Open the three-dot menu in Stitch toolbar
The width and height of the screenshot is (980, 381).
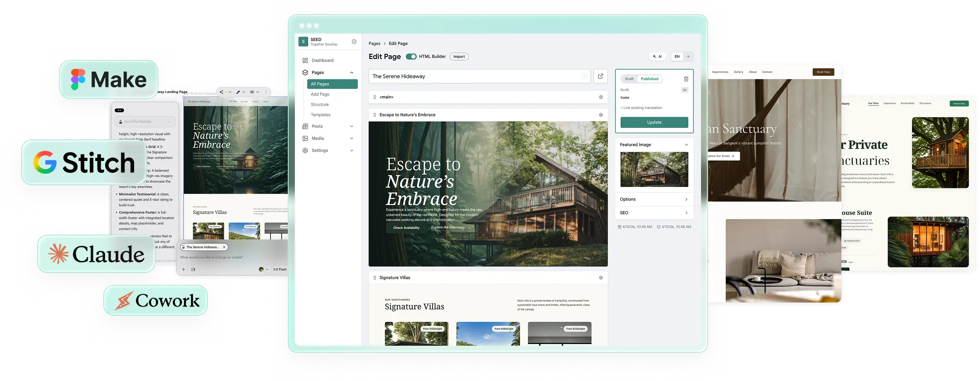[266, 92]
